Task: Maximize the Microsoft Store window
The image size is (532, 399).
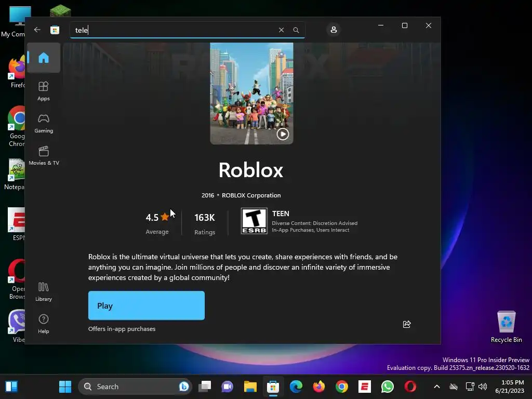Action: click(x=404, y=25)
